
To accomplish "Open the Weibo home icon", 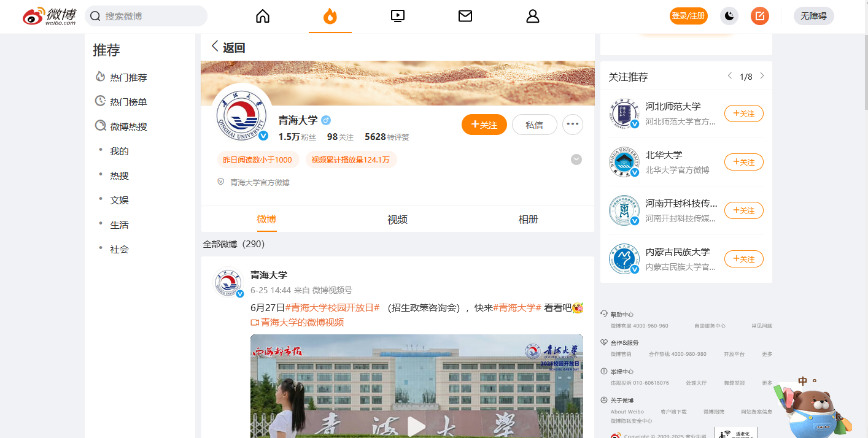I will click(x=262, y=16).
